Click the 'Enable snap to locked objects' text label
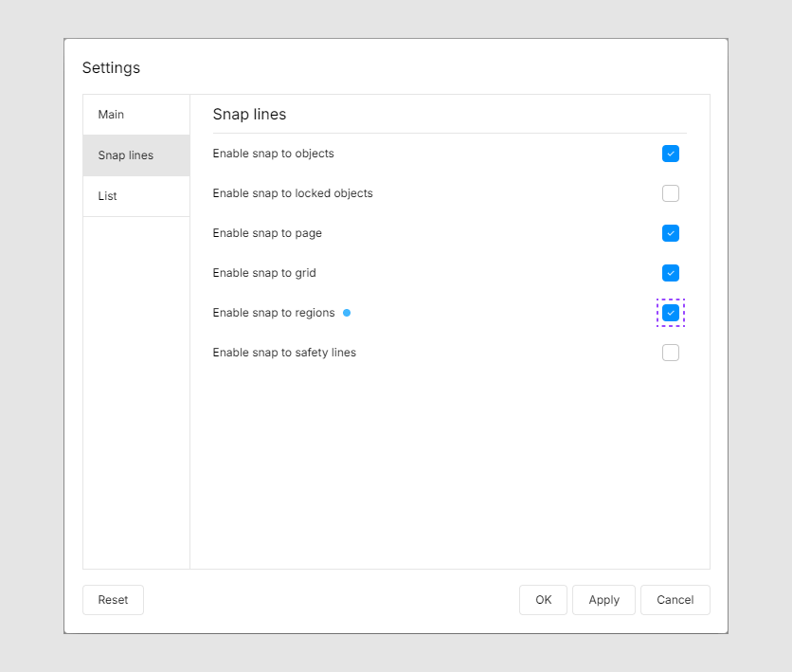This screenshot has height=672, width=792. (293, 193)
